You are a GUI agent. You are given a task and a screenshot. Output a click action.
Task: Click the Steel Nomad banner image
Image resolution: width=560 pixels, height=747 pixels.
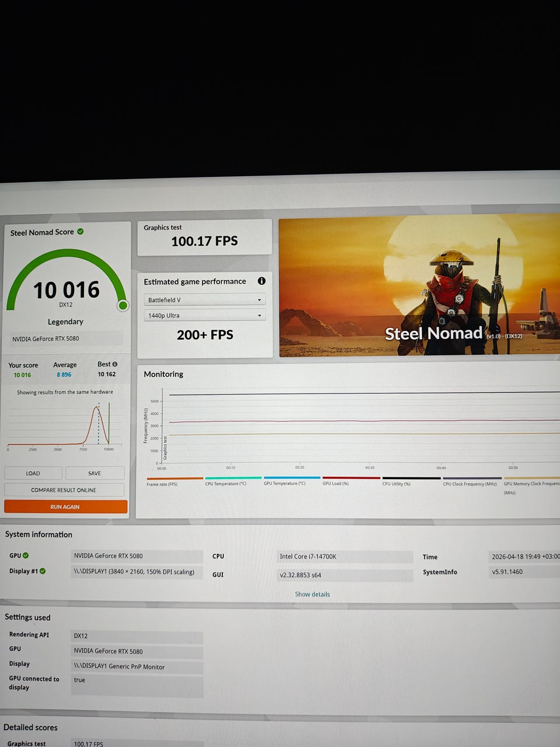(x=419, y=287)
